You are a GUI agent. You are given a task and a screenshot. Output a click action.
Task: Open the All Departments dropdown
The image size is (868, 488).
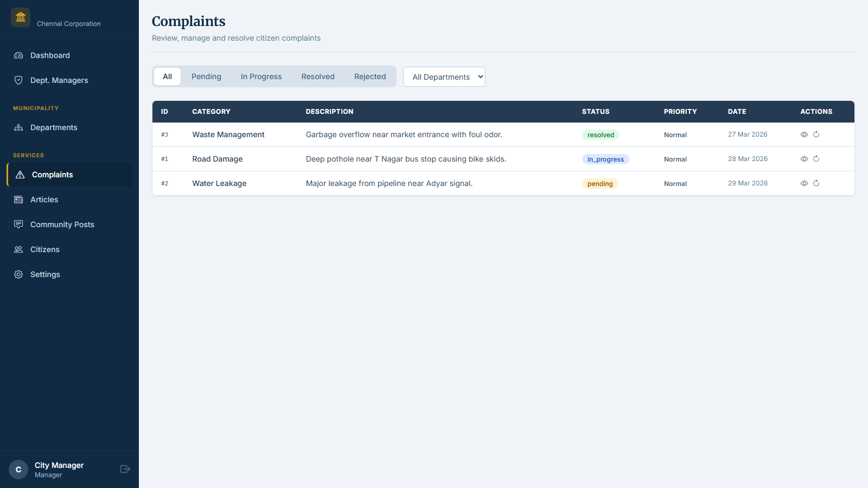(x=444, y=76)
